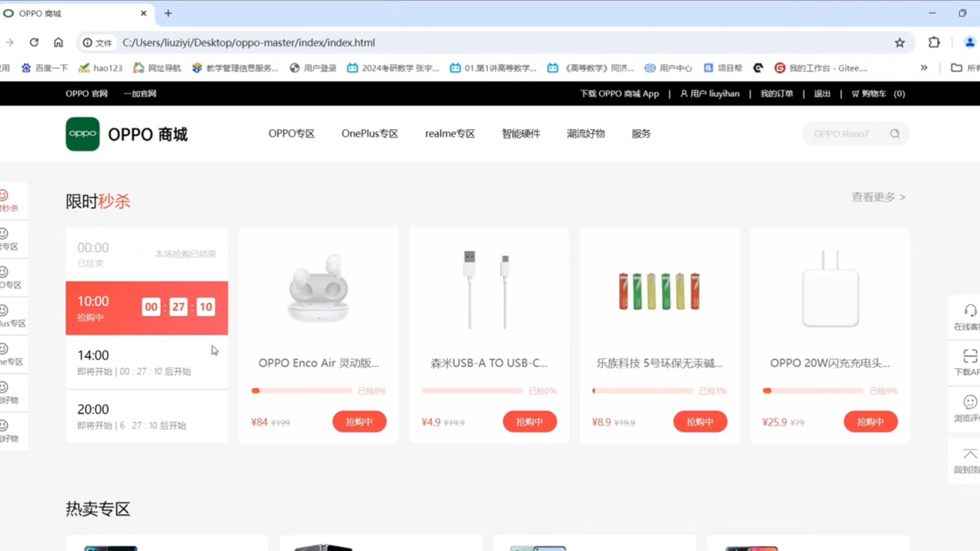Screen dimensions: 980x551
Task: Open OnePlus专区 navigation menu
Action: pos(370,134)
